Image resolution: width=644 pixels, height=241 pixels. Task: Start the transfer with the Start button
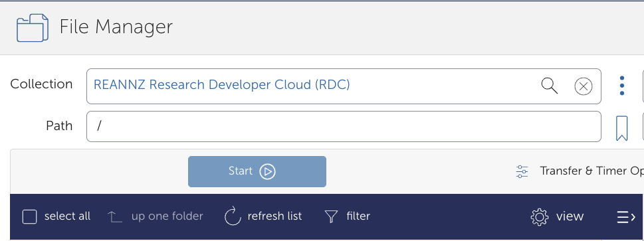point(257,171)
